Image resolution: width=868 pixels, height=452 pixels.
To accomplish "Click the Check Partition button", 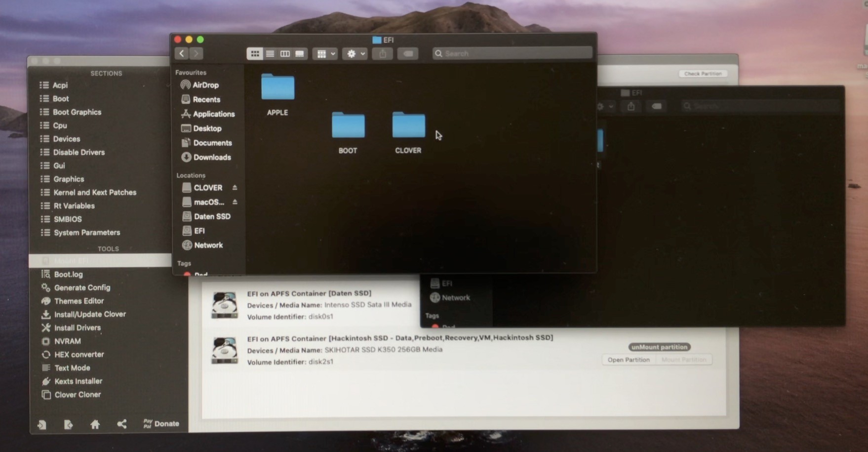I will click(x=703, y=74).
